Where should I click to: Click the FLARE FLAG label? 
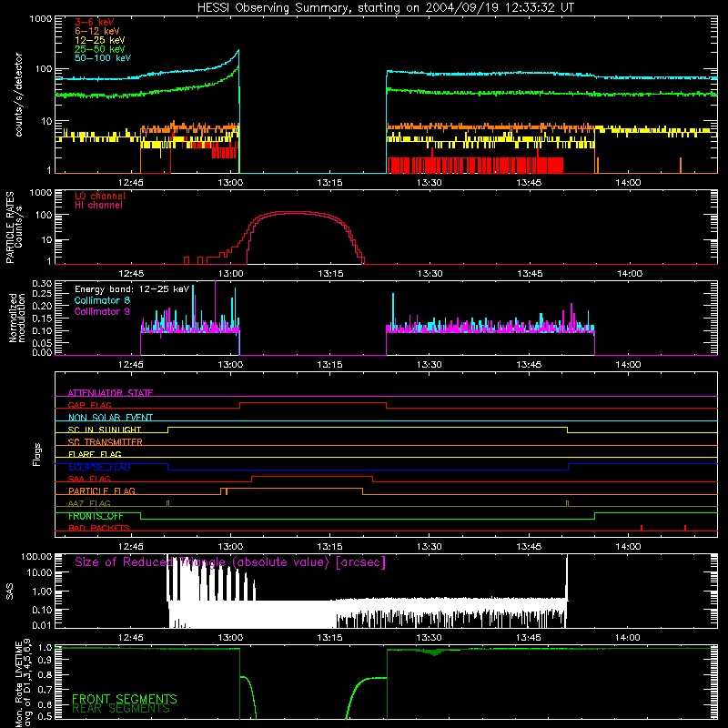point(95,454)
